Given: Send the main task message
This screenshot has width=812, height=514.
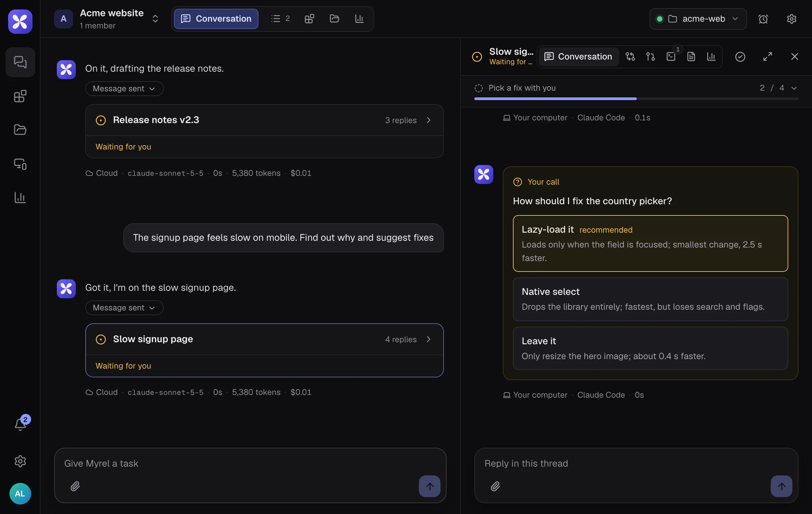Looking at the screenshot, I should 430,486.
